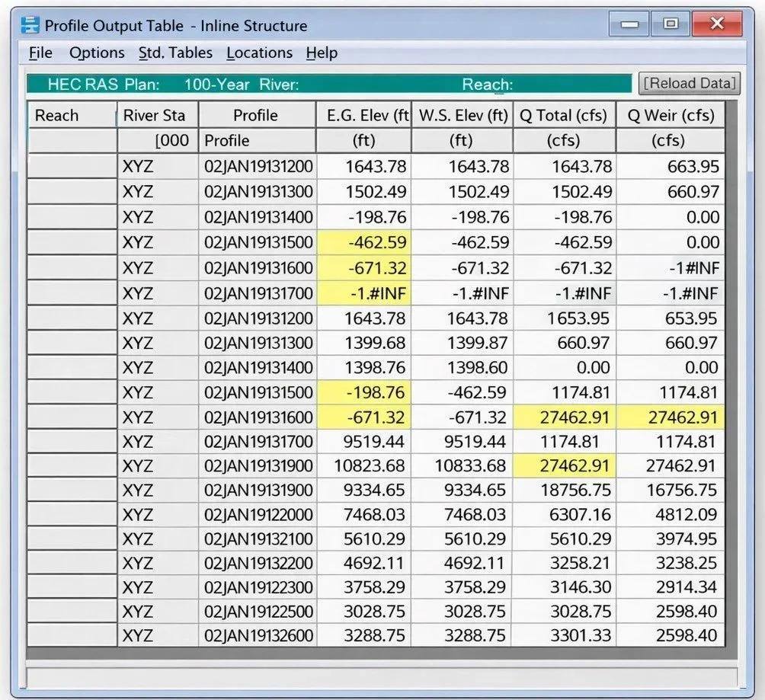Screen dimensions: 765x700
Task: Select profile cell 02JAN19122500
Action: 258,611
